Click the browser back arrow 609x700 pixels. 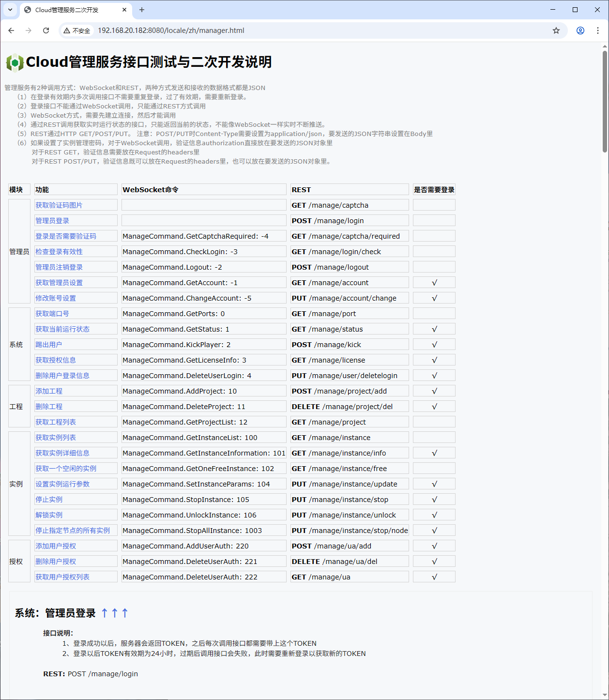(x=11, y=30)
